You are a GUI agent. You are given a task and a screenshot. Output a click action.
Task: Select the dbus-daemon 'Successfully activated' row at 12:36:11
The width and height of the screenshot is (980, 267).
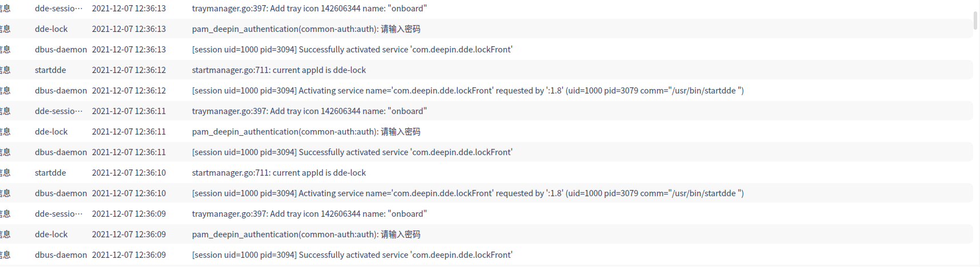486,152
